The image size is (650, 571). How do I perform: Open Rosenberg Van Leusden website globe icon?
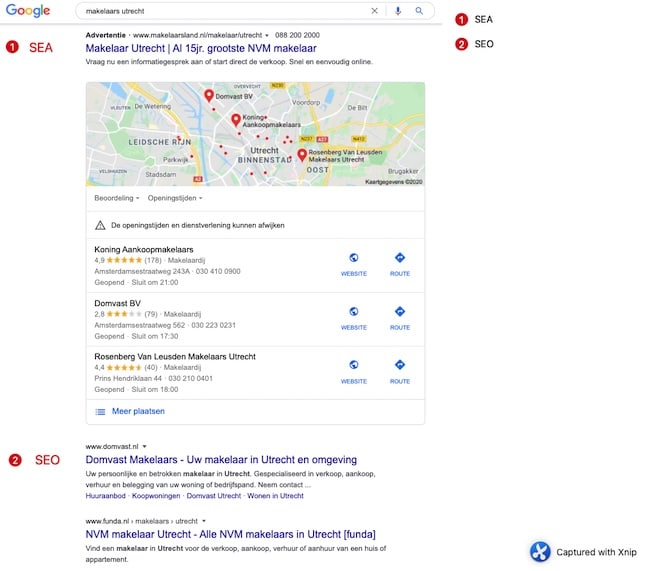tap(354, 364)
